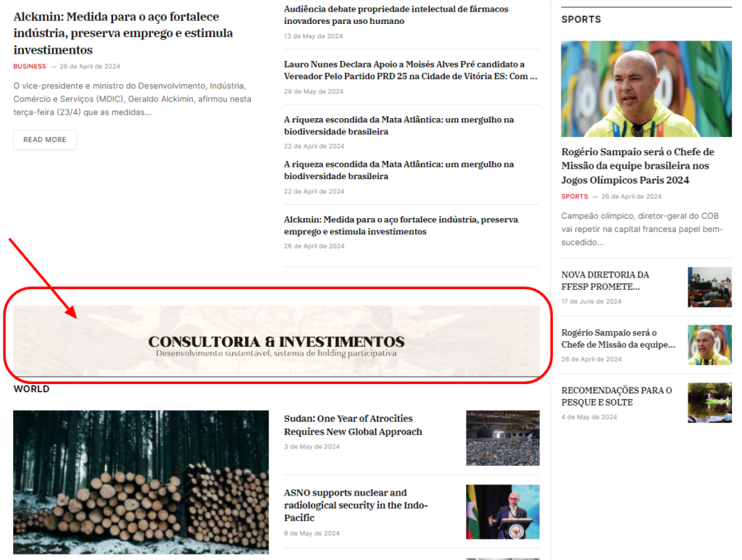The height and width of the screenshot is (560, 742).
Task: Open the NOVA DIRETORIA DA FFESP article
Action: [x=605, y=280]
